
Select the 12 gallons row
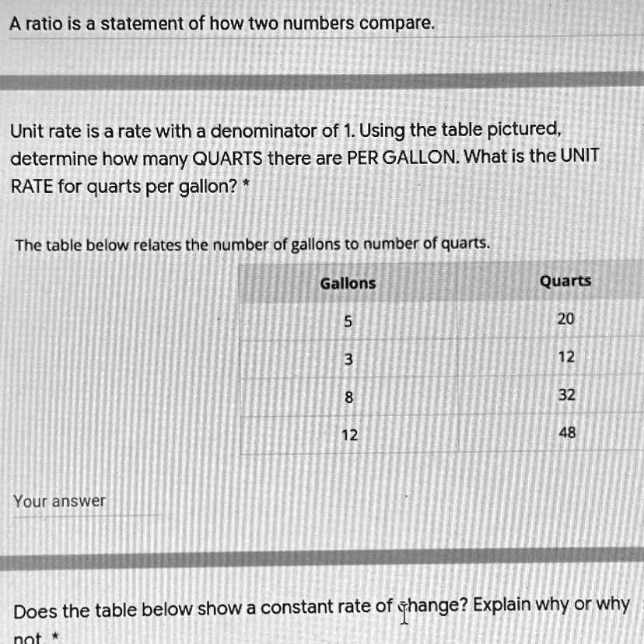click(x=350, y=436)
